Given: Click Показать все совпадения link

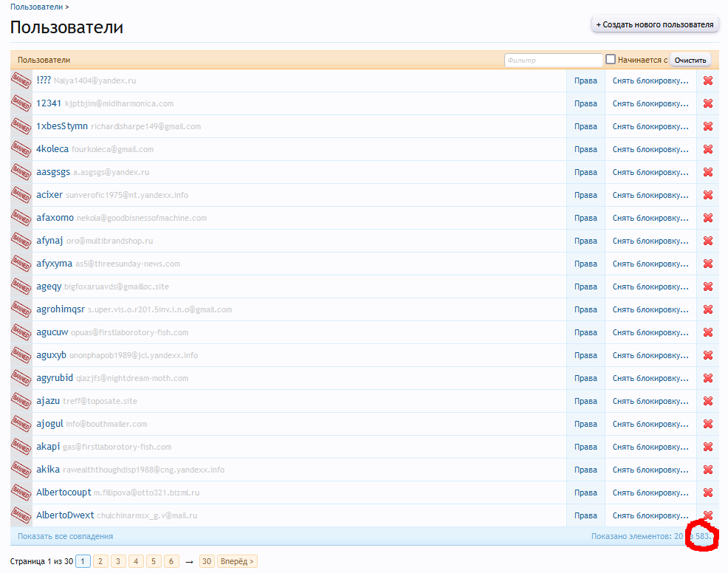Looking at the screenshot, I should (65, 536).
